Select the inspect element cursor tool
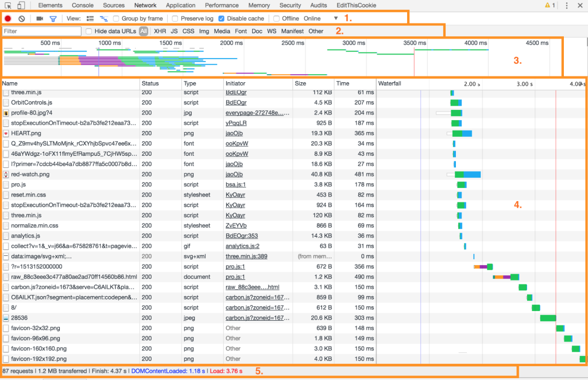 [x=8, y=5]
